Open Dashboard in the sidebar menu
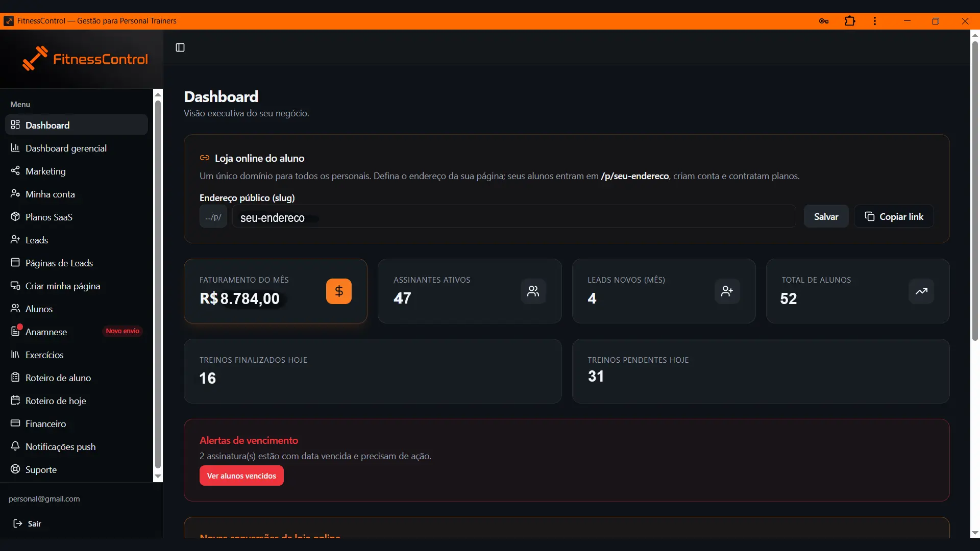 coord(77,125)
